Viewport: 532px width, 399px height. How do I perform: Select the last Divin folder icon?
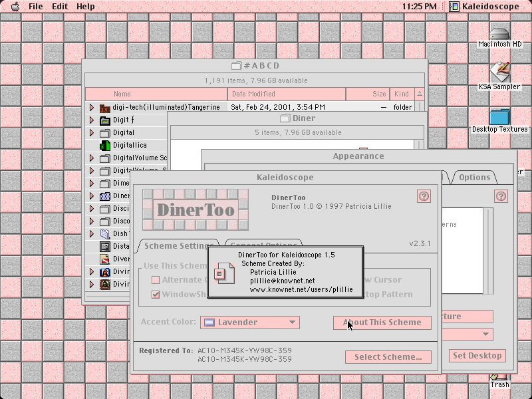[105, 285]
